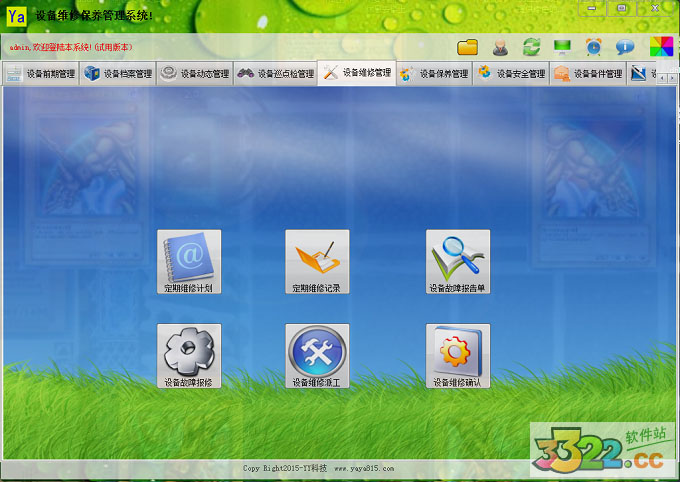Open 设备维修确认 icon
680x482 pixels.
click(x=458, y=356)
